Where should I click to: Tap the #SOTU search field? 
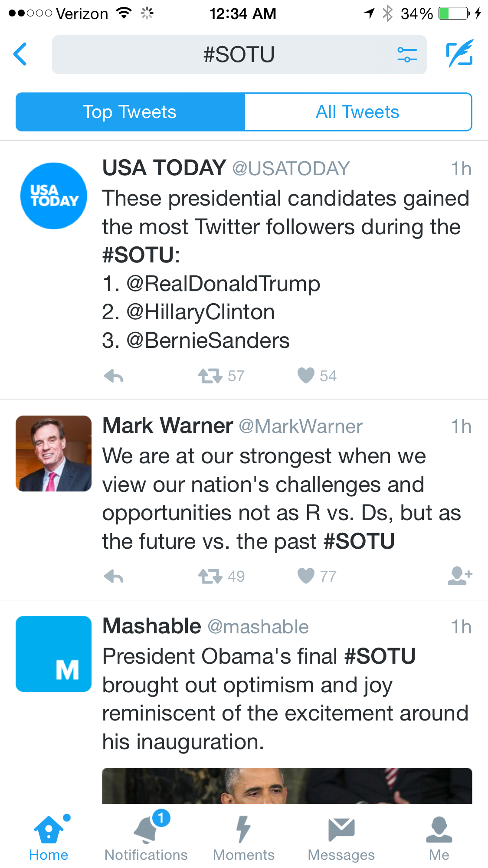click(239, 55)
